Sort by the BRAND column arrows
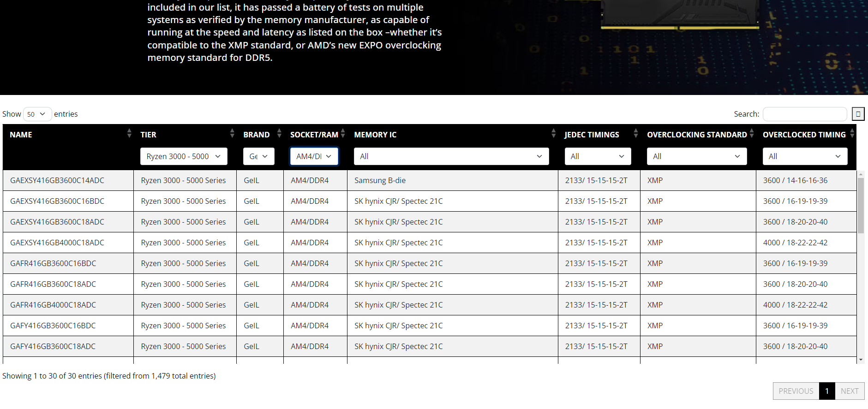 [279, 134]
